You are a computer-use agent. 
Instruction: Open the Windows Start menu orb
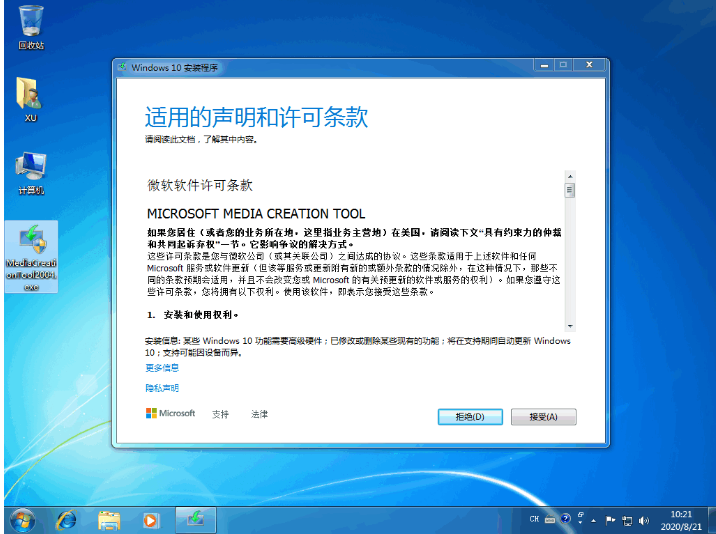pos(21,519)
